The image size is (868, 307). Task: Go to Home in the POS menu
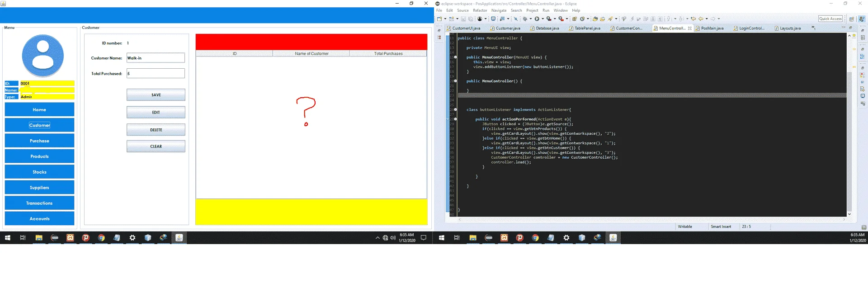(39, 109)
